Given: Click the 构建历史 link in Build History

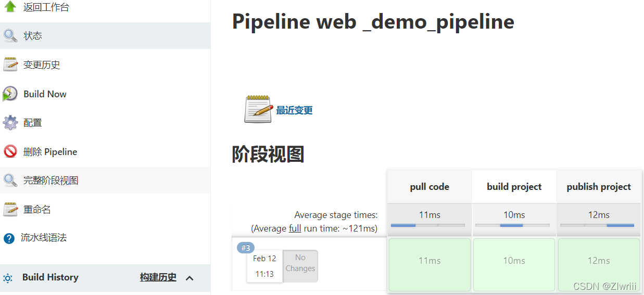Looking at the screenshot, I should (x=158, y=277).
